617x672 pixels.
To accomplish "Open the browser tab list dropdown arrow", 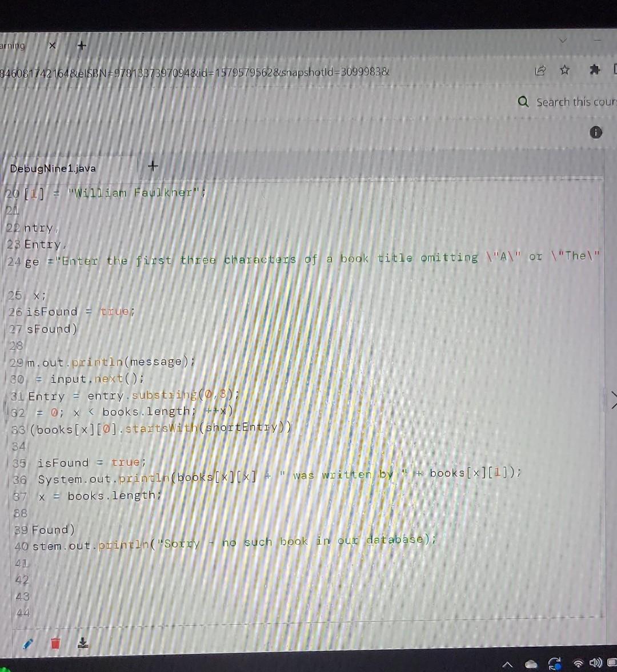I will [563, 41].
